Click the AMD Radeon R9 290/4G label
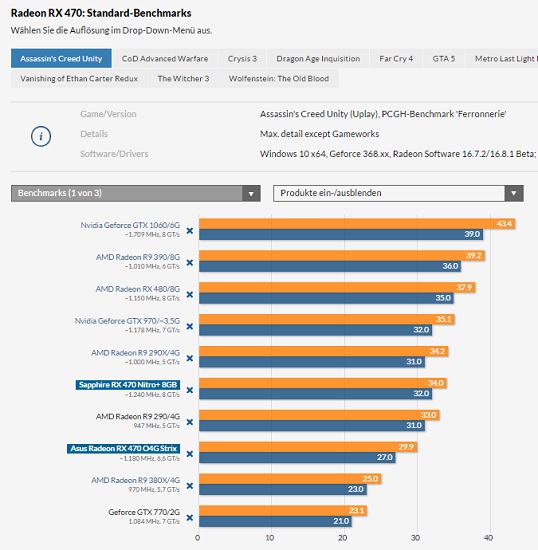 [x=138, y=417]
